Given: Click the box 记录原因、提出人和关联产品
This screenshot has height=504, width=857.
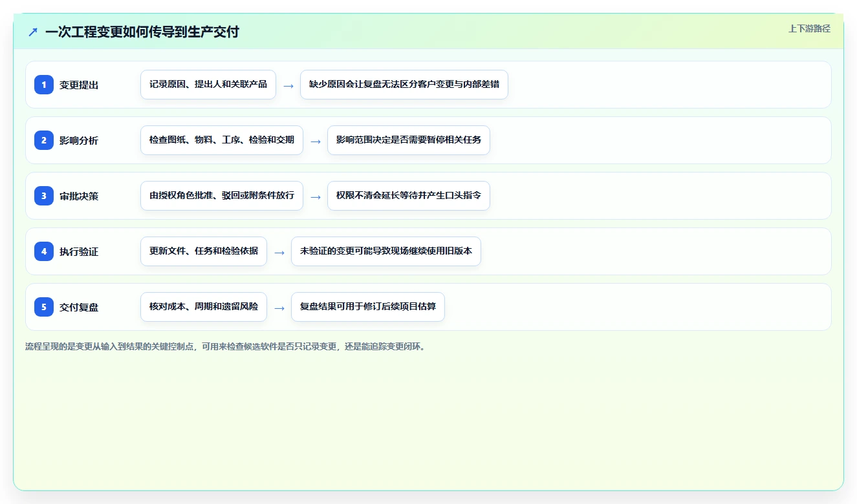Looking at the screenshot, I should point(208,85).
